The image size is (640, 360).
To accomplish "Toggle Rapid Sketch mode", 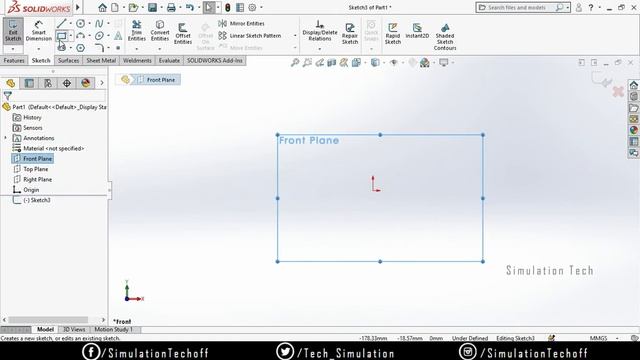I will pyautogui.click(x=393, y=33).
